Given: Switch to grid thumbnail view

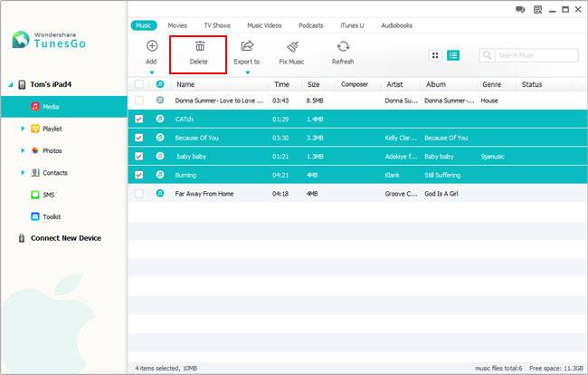Looking at the screenshot, I should point(435,55).
